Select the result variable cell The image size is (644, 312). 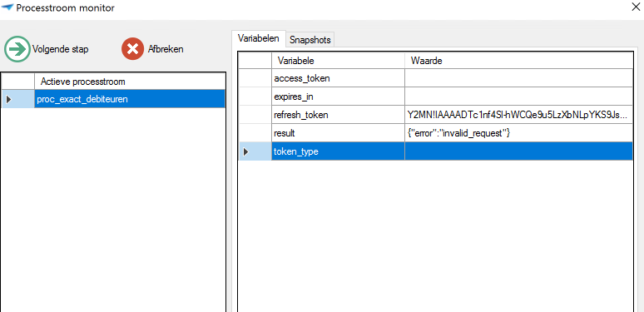pos(338,133)
